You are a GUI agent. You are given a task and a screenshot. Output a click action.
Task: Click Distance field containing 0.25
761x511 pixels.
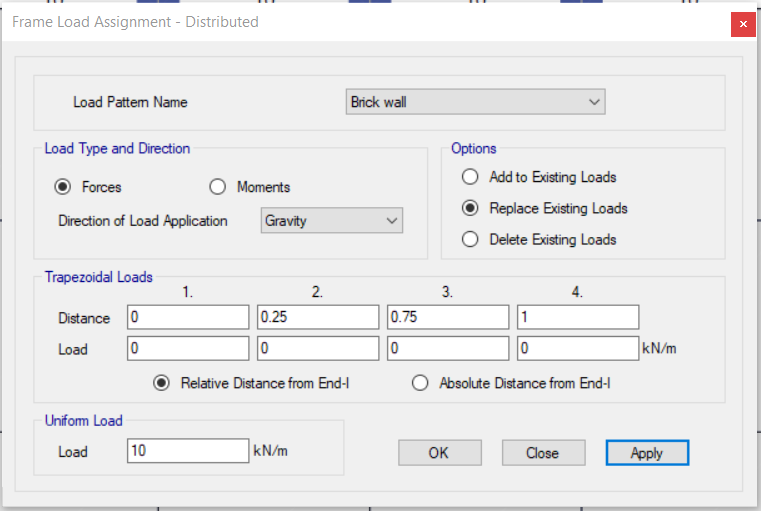click(318, 317)
